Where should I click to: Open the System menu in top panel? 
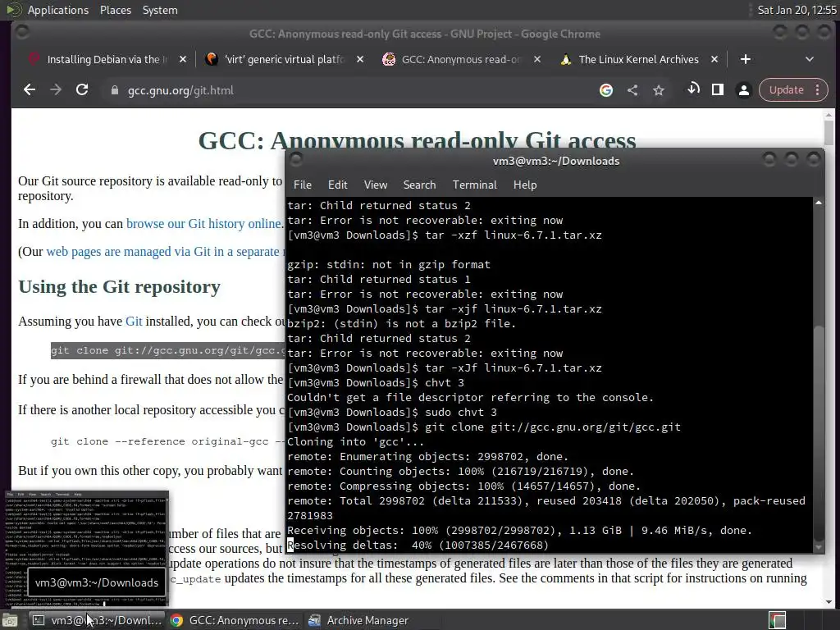160,10
